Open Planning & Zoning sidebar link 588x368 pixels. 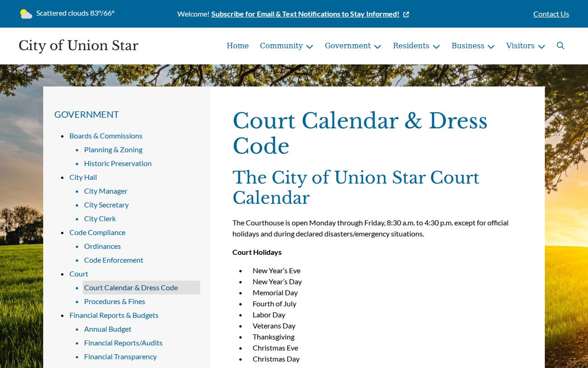click(x=113, y=149)
